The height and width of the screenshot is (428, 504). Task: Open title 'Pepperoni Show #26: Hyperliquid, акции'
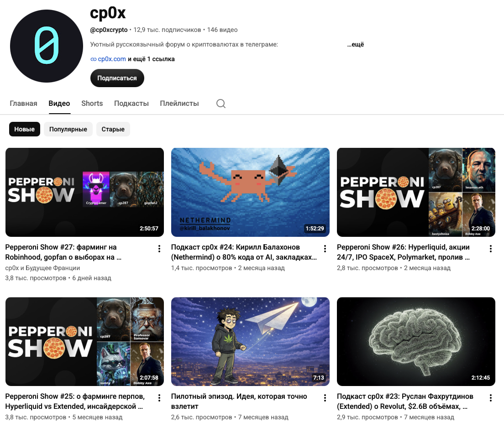(404, 252)
